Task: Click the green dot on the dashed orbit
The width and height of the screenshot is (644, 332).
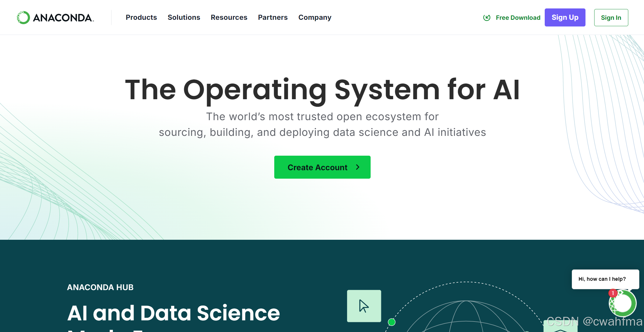Action: click(392, 322)
